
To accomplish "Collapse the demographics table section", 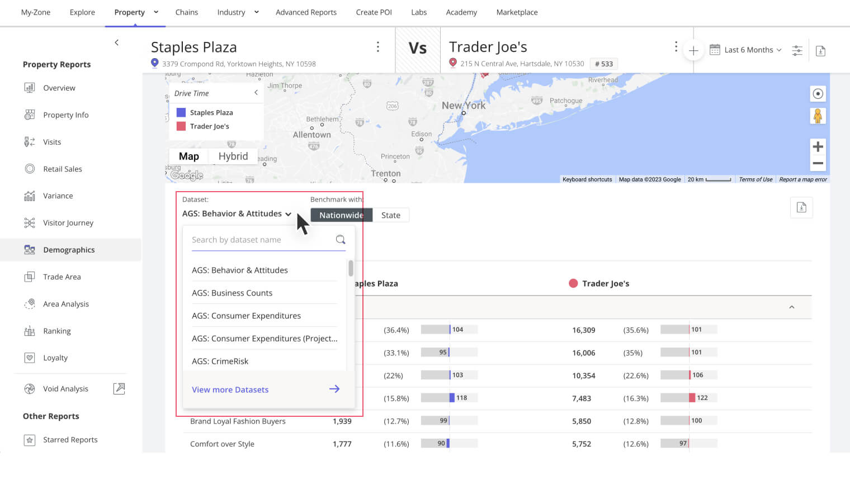I will click(x=792, y=307).
